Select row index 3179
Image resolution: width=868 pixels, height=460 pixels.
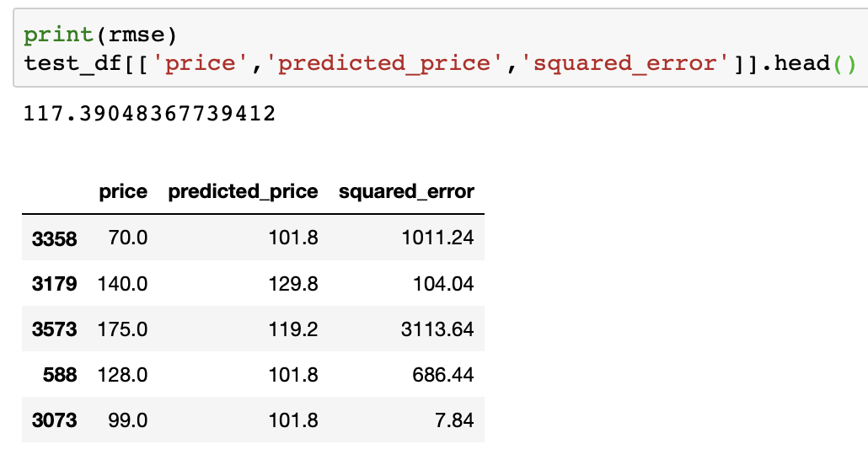click(x=54, y=285)
